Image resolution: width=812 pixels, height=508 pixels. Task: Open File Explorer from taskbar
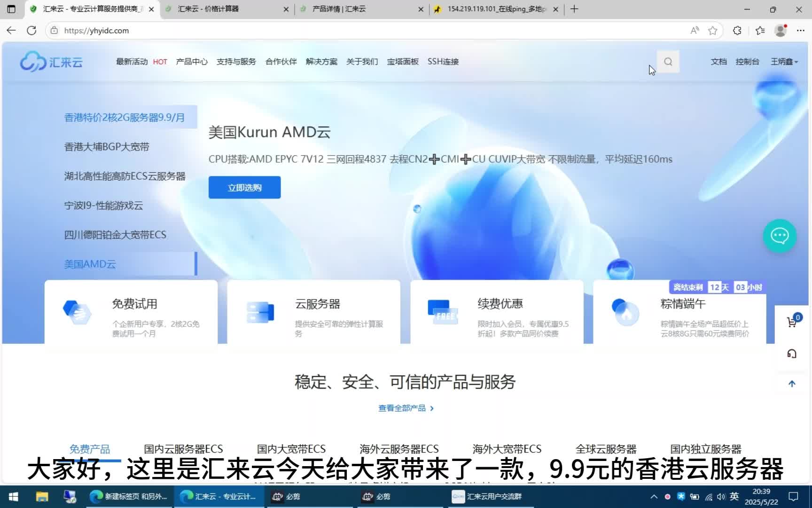(x=42, y=497)
